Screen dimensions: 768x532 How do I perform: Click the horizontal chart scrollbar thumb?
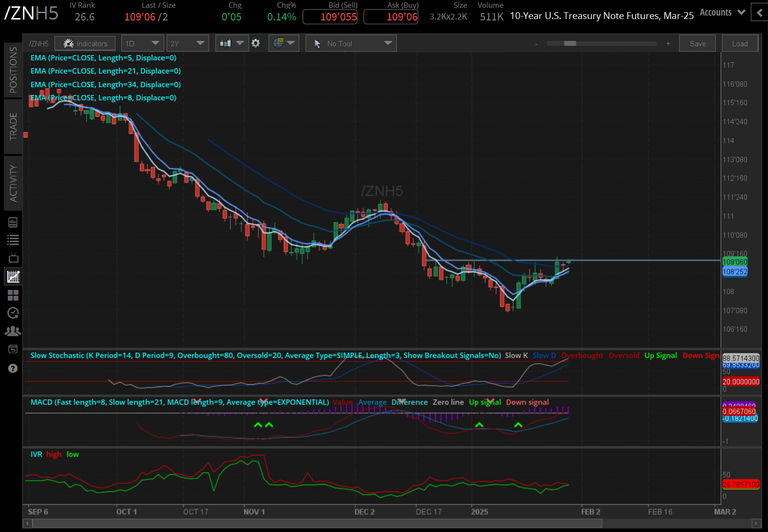[x=317, y=523]
